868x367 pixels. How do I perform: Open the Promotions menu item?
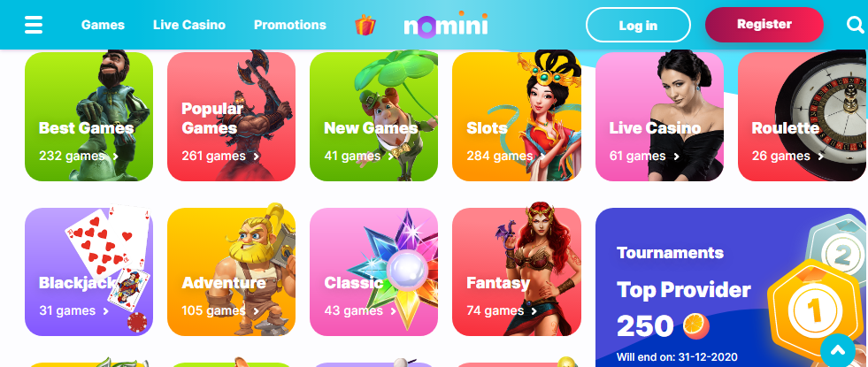tap(290, 25)
